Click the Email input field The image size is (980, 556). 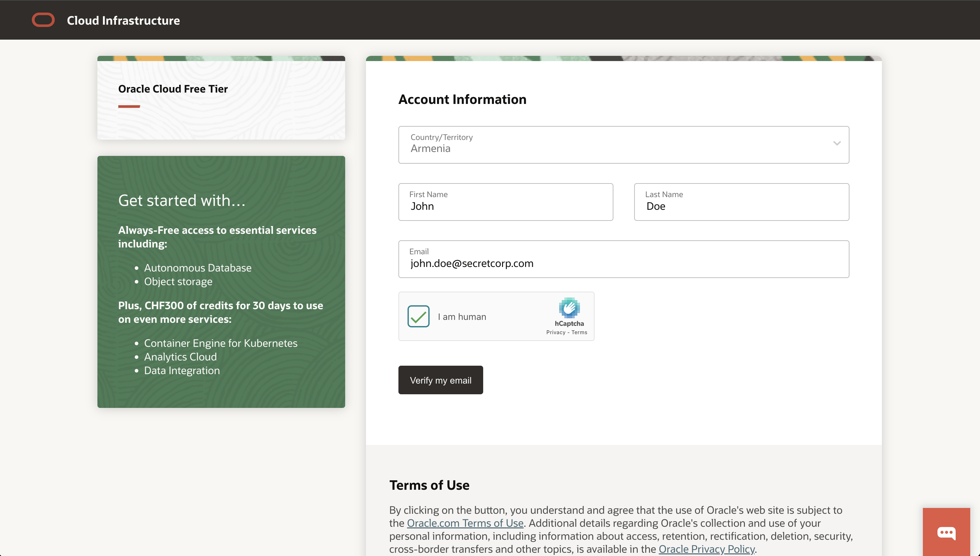pos(623,259)
